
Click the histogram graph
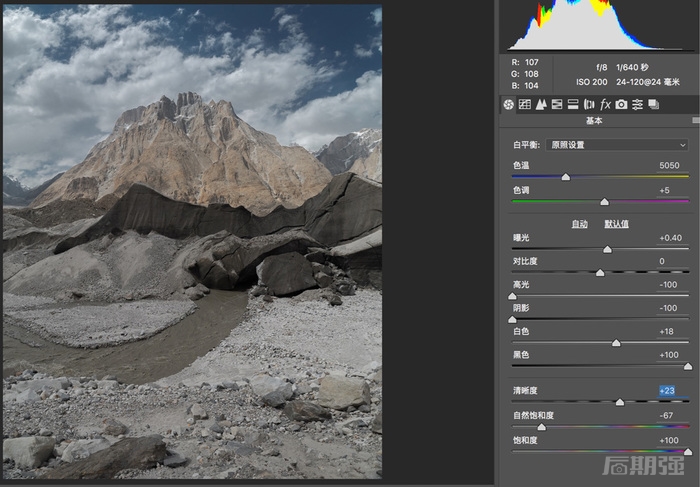596,25
